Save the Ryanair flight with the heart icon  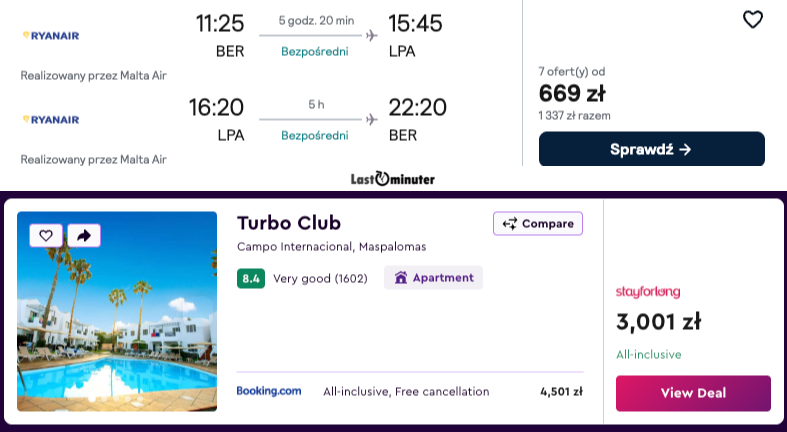(752, 19)
